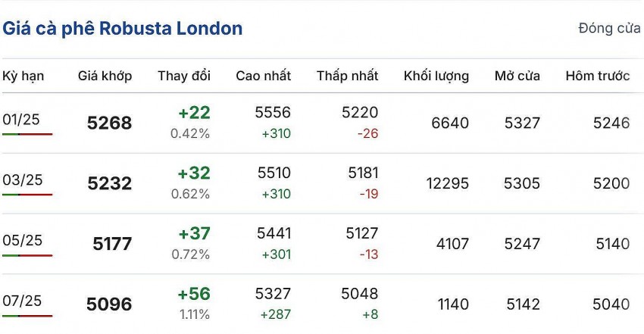
Task: Select the Thấp nhất column header
Action: (347, 76)
